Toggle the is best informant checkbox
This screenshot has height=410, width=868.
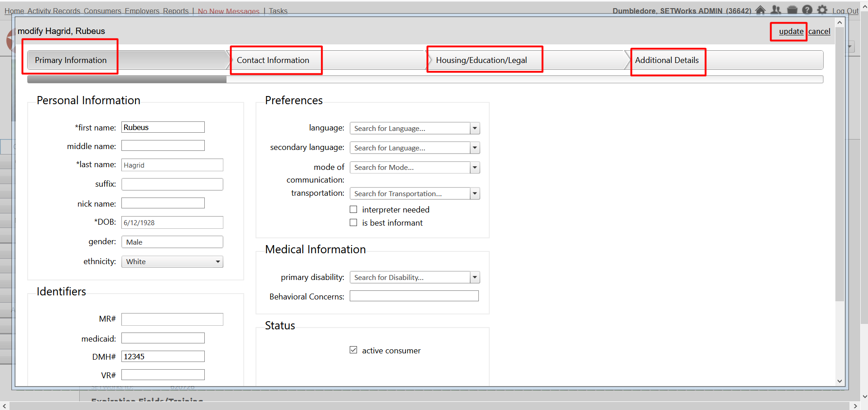click(353, 222)
